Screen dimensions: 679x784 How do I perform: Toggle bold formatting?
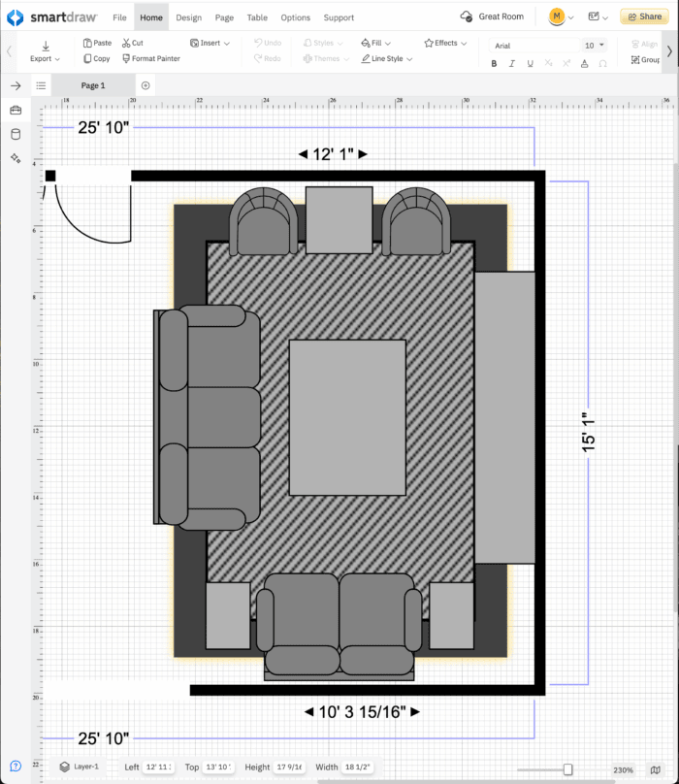494,63
